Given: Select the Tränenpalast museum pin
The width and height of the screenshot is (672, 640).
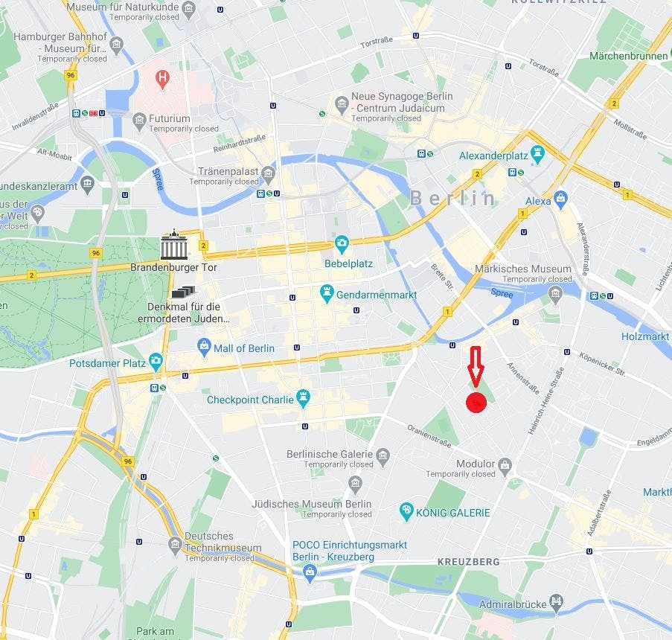Looking at the screenshot, I should point(269,174).
